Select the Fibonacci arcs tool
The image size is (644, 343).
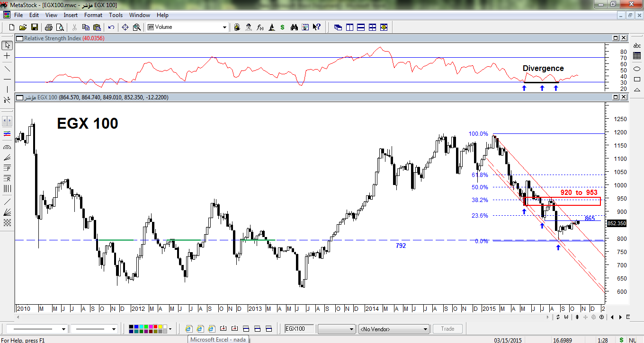(7, 148)
